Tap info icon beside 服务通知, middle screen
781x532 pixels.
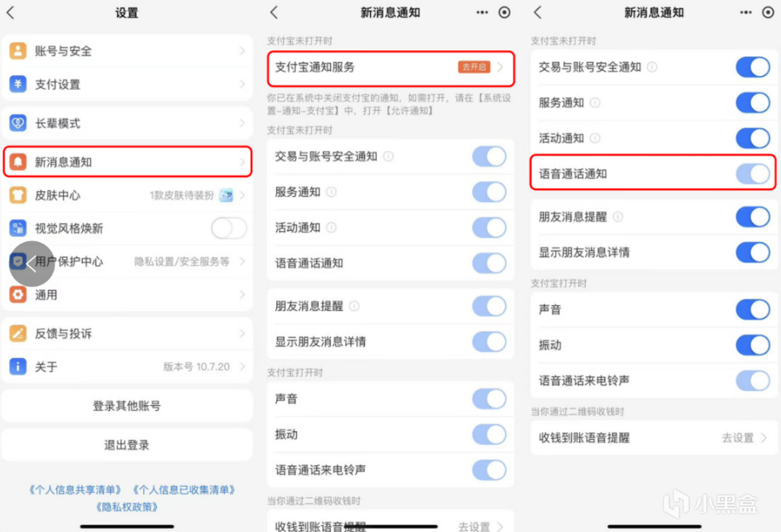pos(331,192)
